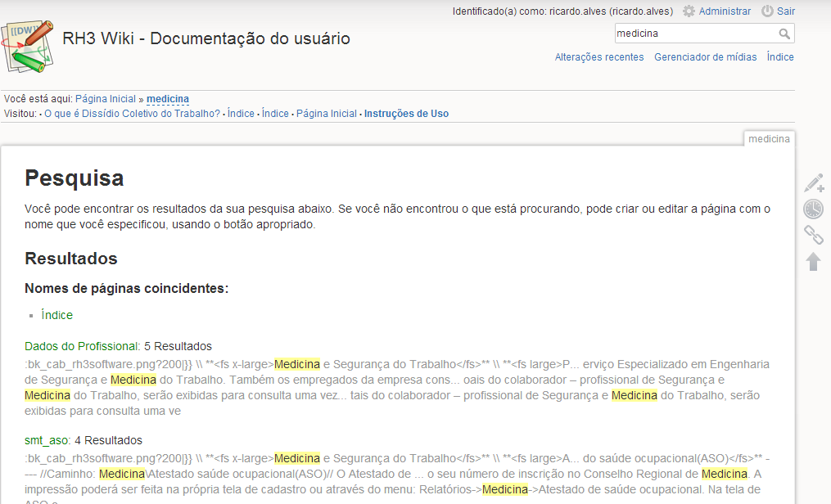Open Alterações recentes link

599,57
